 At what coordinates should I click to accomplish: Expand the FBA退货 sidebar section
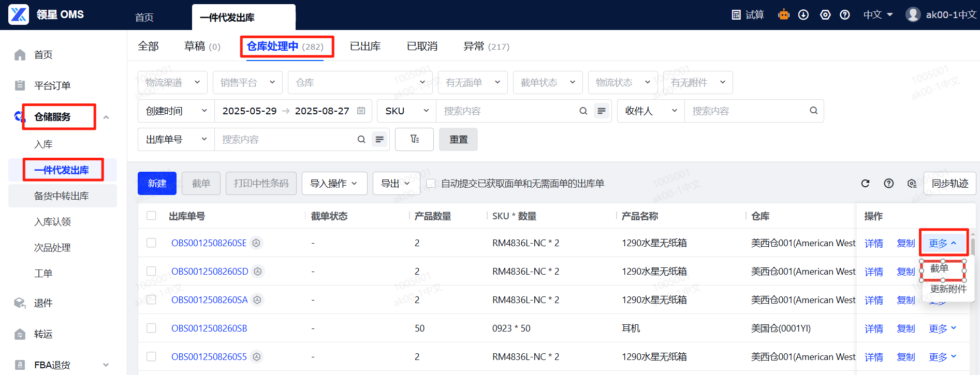[x=106, y=365]
